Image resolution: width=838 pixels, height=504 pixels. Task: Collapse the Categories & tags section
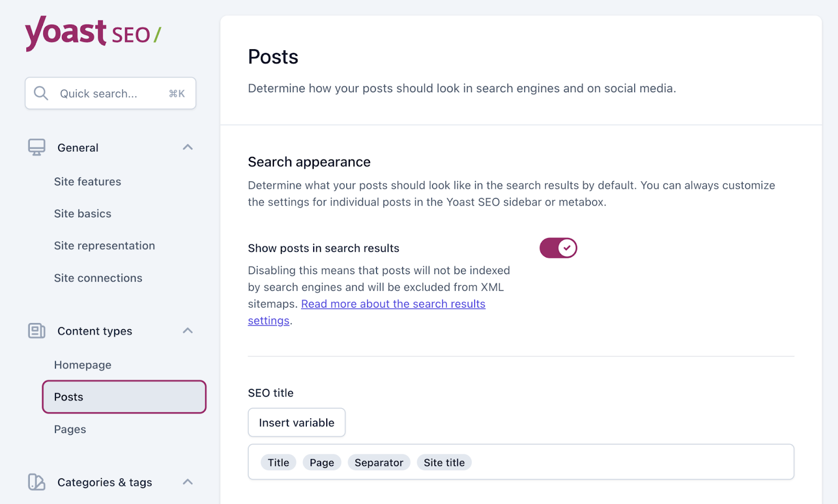click(188, 482)
